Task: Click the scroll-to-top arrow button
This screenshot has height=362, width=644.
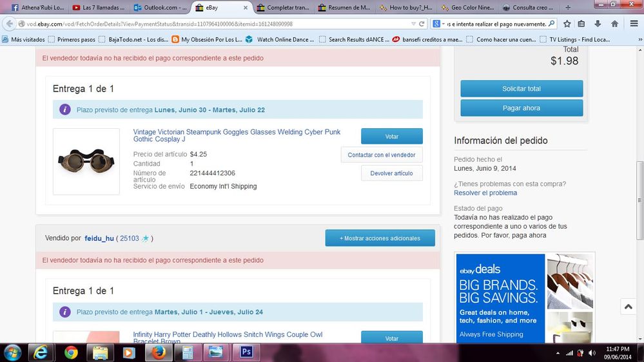Action: (x=629, y=307)
